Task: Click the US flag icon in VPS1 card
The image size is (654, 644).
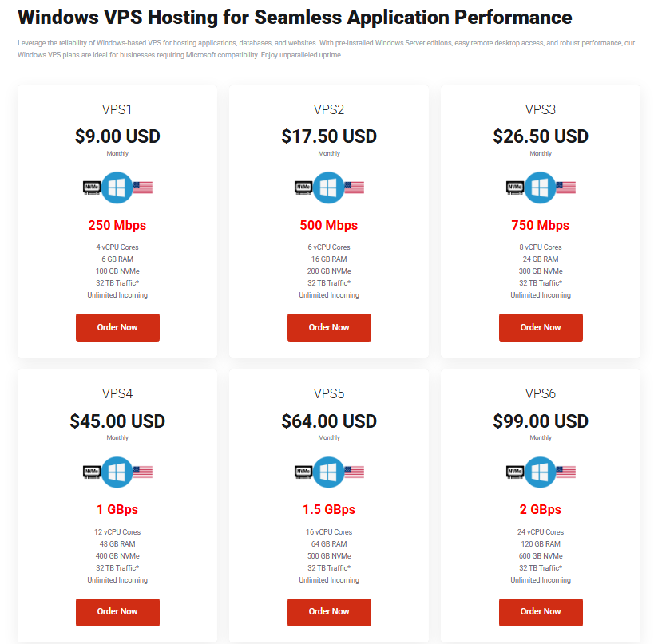Action: pyautogui.click(x=143, y=188)
